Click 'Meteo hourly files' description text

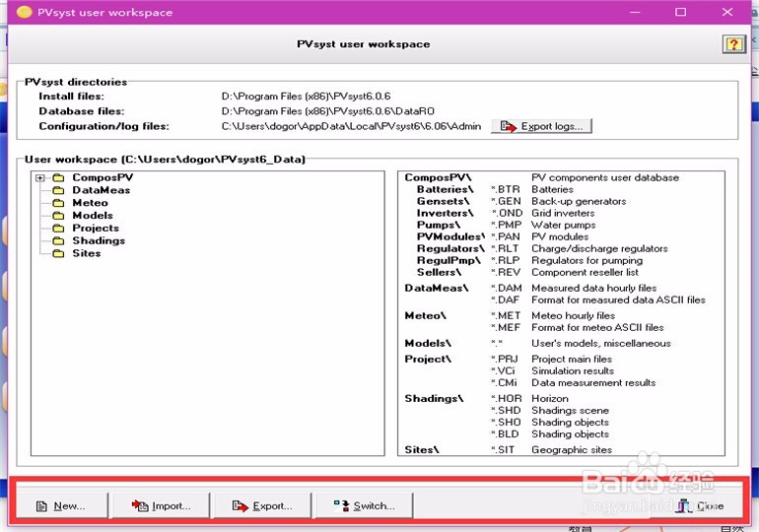click(x=573, y=316)
